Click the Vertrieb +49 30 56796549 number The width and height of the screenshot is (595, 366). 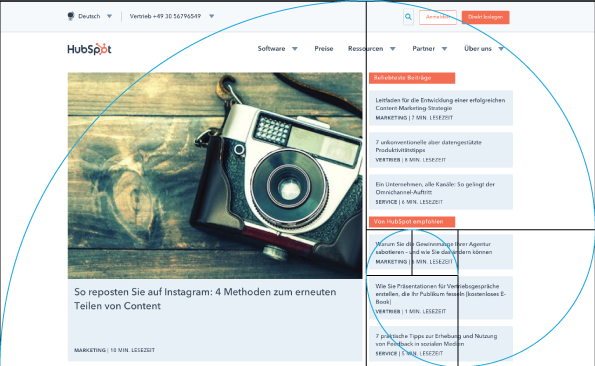165,16
